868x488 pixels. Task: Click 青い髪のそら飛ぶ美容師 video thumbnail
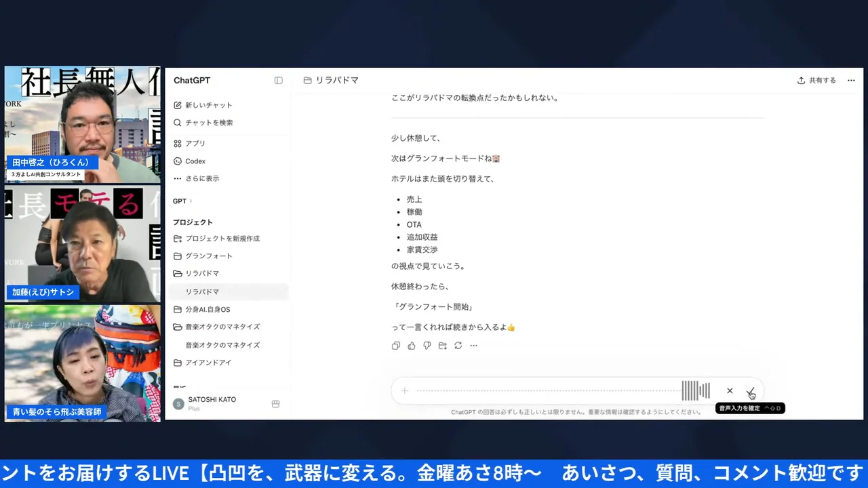pyautogui.click(x=83, y=363)
